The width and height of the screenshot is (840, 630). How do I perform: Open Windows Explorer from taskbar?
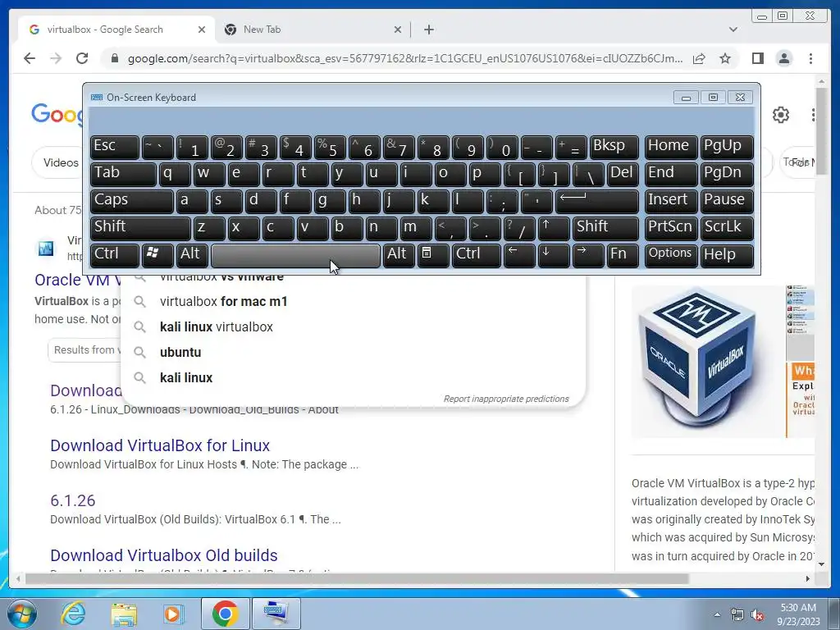pyautogui.click(x=124, y=614)
